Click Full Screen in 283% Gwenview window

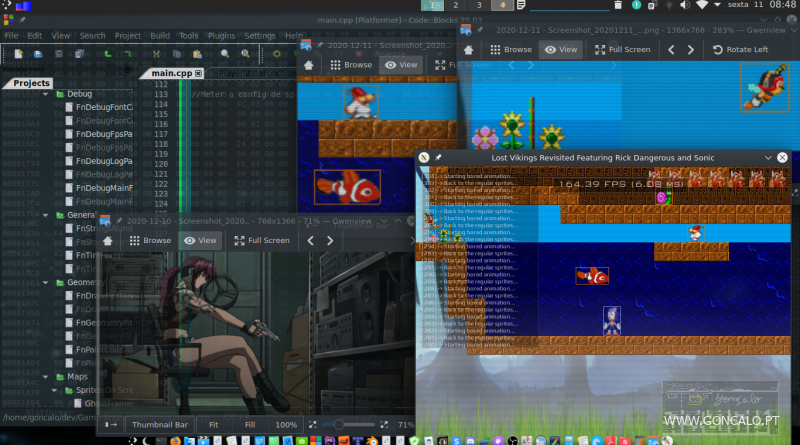click(x=622, y=50)
